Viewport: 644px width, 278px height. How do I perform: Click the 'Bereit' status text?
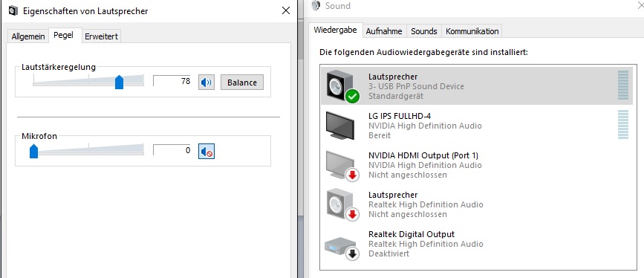click(x=380, y=135)
